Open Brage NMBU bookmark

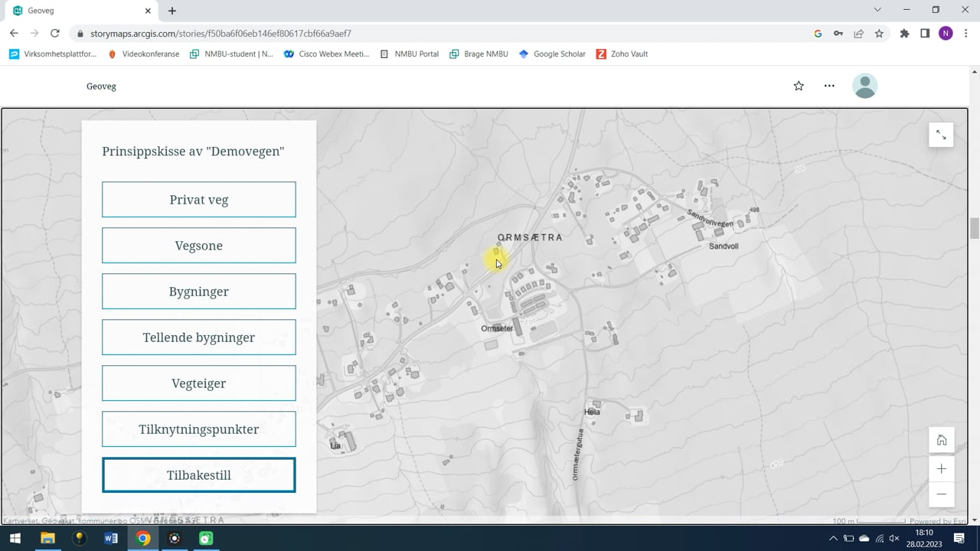[x=479, y=54]
